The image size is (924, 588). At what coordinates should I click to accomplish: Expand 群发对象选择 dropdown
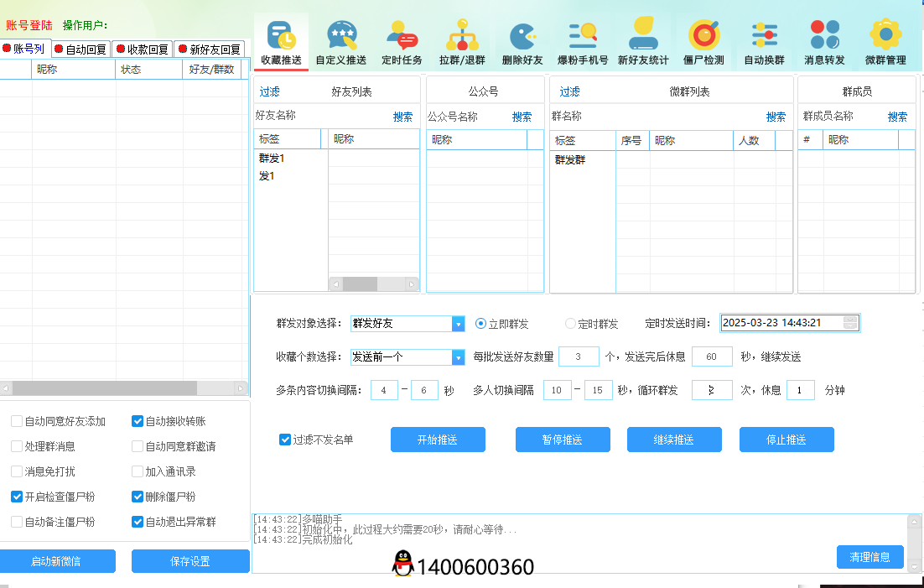458,323
